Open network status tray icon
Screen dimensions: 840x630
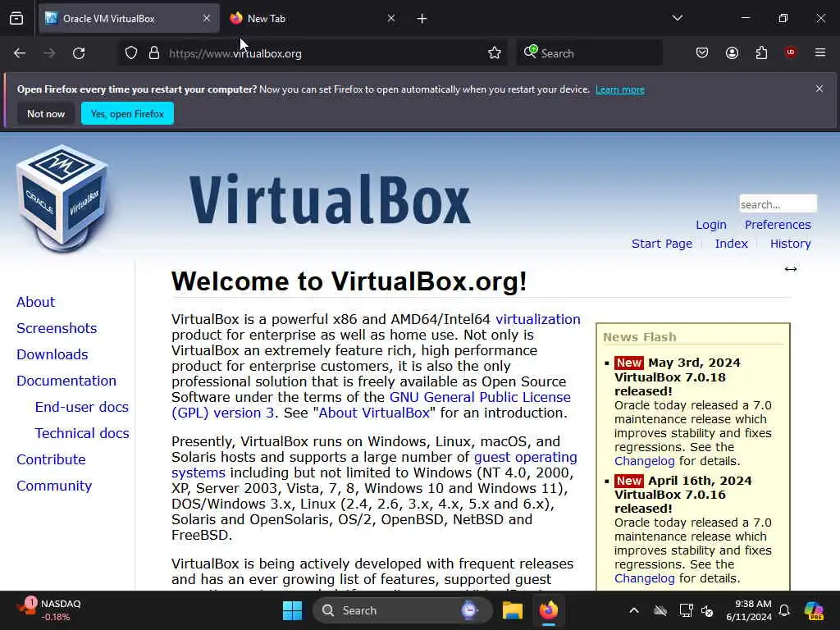tap(687, 610)
